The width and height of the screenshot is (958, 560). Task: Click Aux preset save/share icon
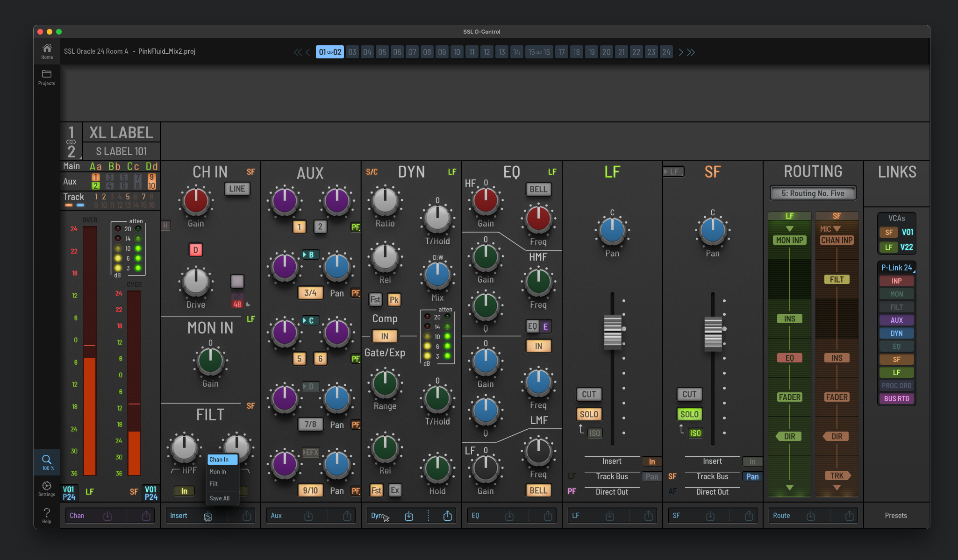tap(347, 516)
